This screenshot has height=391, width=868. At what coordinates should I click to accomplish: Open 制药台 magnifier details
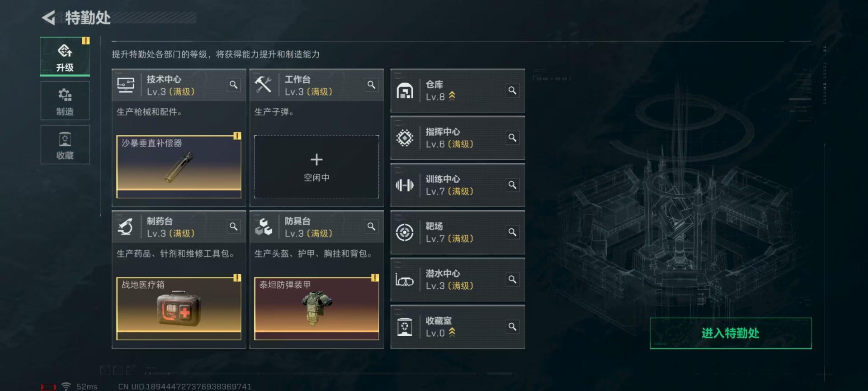pos(233,226)
